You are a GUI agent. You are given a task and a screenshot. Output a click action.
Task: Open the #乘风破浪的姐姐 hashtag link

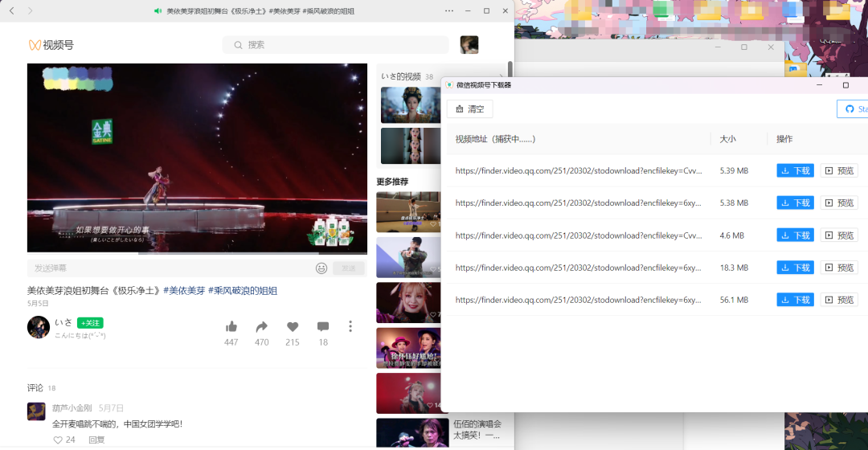coord(243,290)
